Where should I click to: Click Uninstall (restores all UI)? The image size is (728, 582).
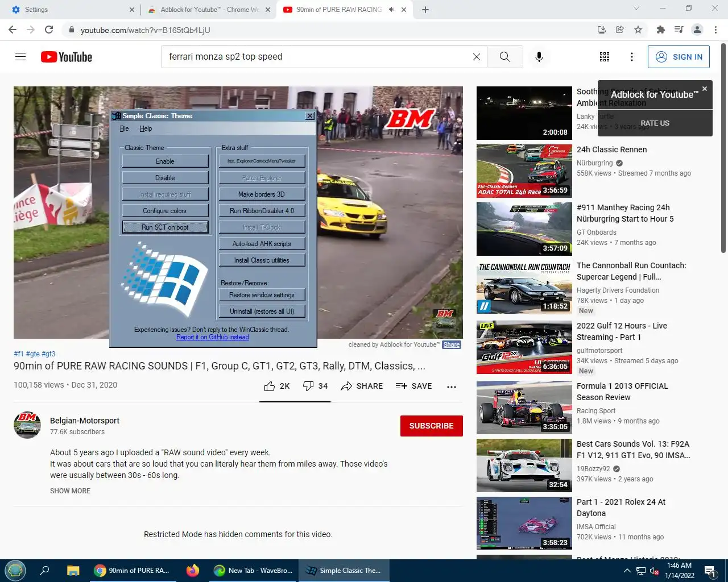[262, 311]
